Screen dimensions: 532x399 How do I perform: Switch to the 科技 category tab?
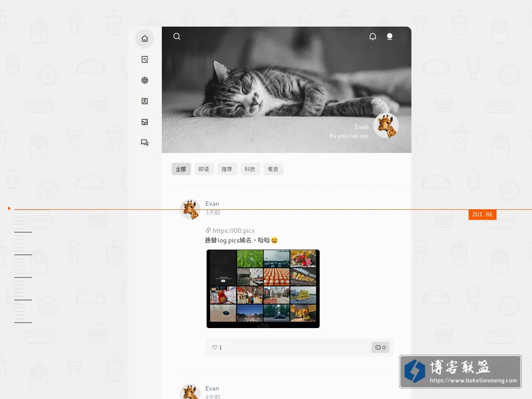(250, 169)
